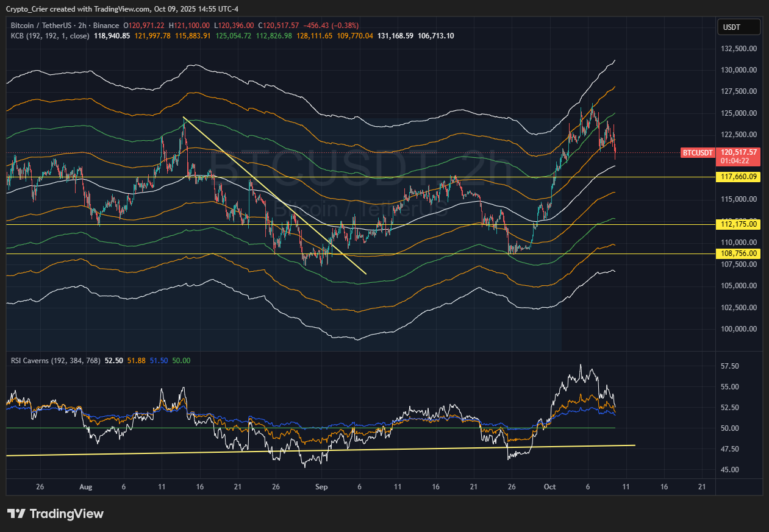Click KCB value 121,997.78

click(x=152, y=36)
